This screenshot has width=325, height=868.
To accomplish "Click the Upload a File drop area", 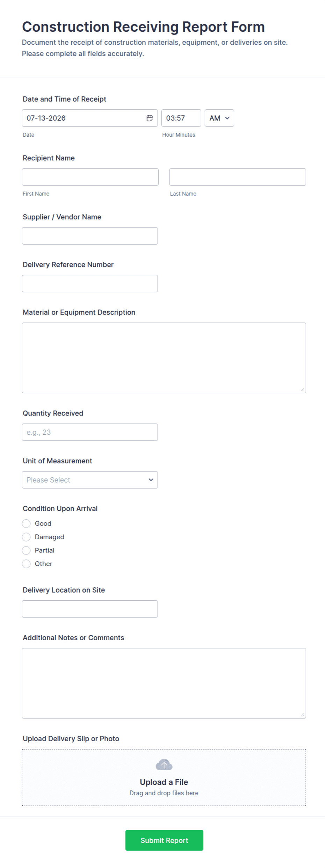I will [164, 777].
